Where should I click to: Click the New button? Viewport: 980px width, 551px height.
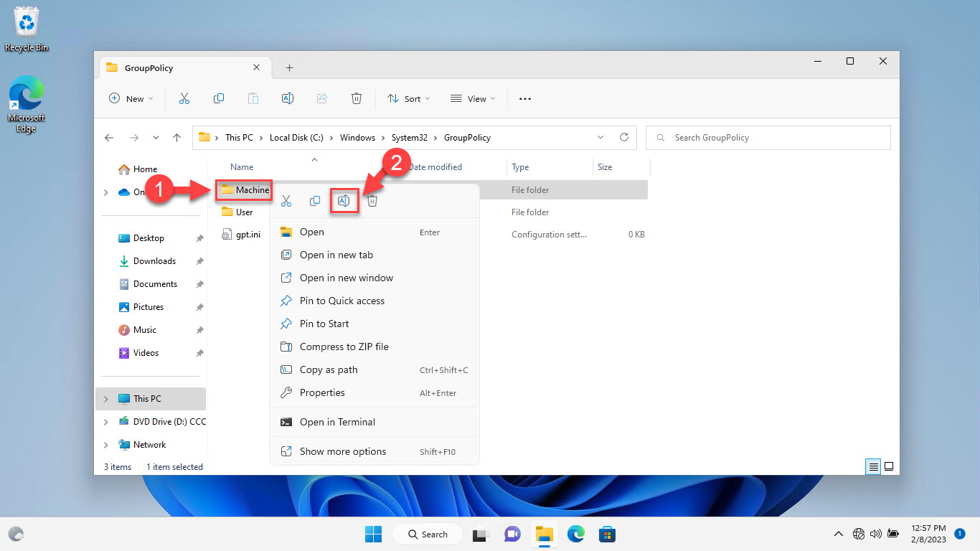pos(131,99)
